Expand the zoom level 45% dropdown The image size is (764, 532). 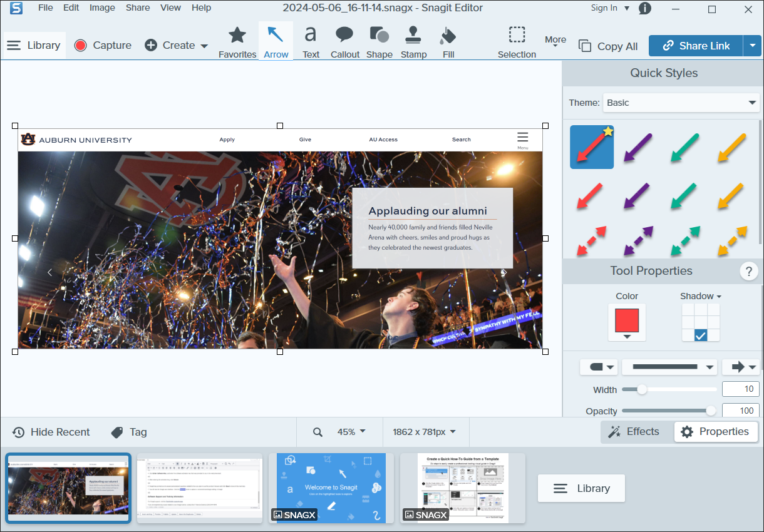pos(351,431)
